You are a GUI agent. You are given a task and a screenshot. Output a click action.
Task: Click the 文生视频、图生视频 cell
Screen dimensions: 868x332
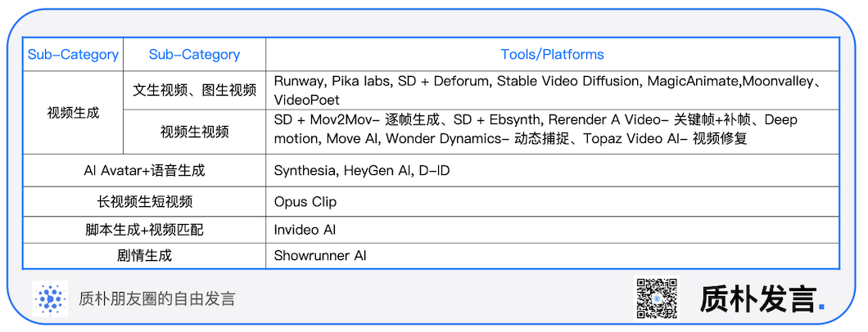[194, 90]
